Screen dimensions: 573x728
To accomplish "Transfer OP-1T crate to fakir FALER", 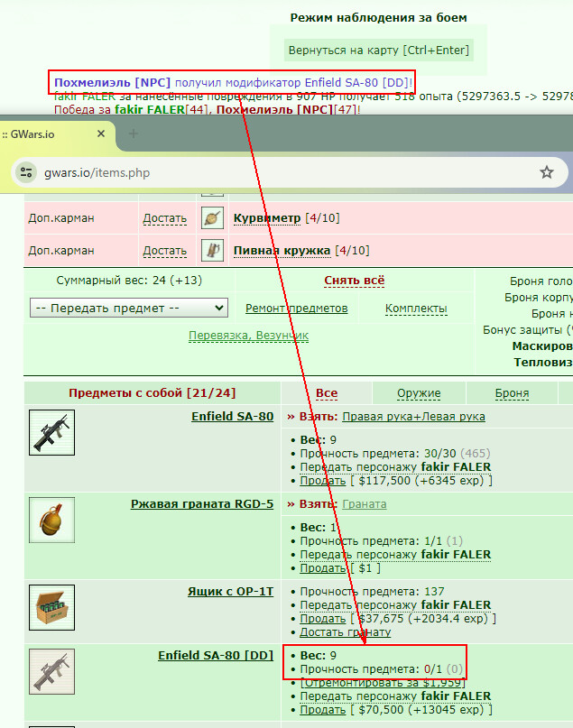I will [395, 605].
